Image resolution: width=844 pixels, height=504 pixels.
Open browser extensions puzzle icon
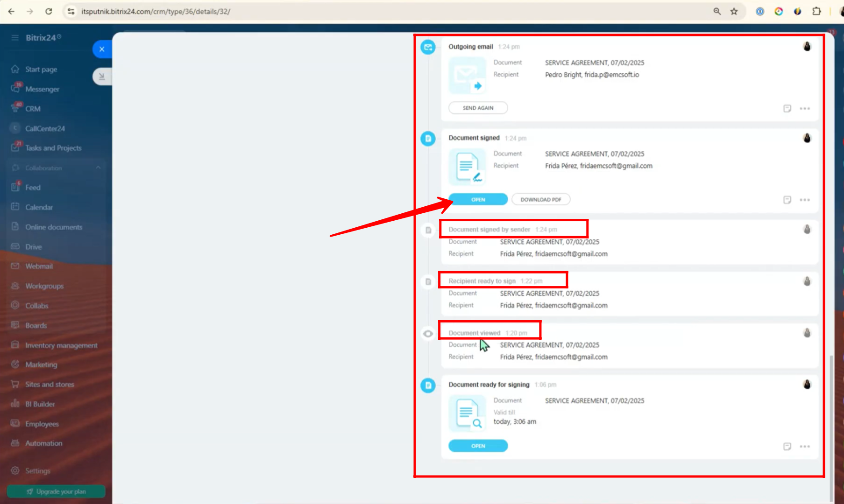[x=816, y=11]
